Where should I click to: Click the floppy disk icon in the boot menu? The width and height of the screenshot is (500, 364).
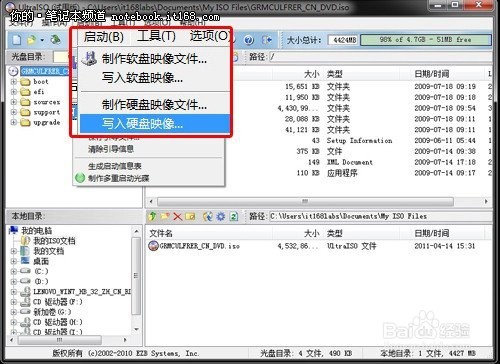point(89,59)
